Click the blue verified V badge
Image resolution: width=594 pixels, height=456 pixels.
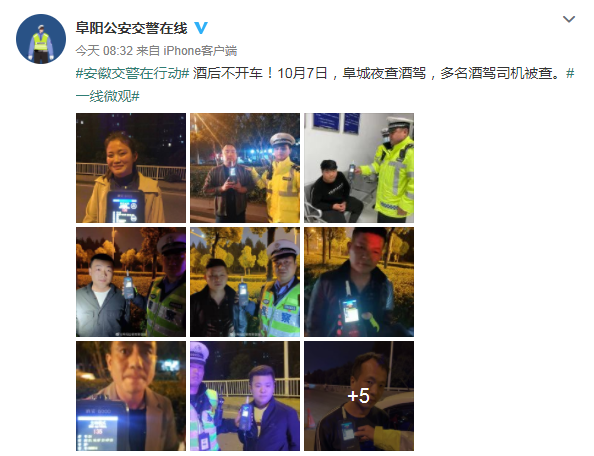[x=201, y=28]
